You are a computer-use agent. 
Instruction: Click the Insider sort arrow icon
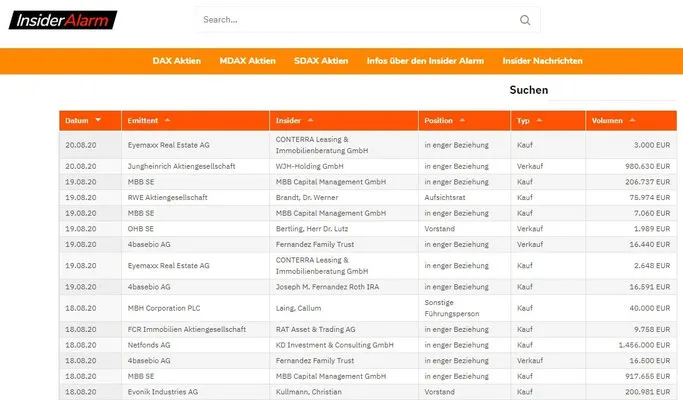click(310, 120)
